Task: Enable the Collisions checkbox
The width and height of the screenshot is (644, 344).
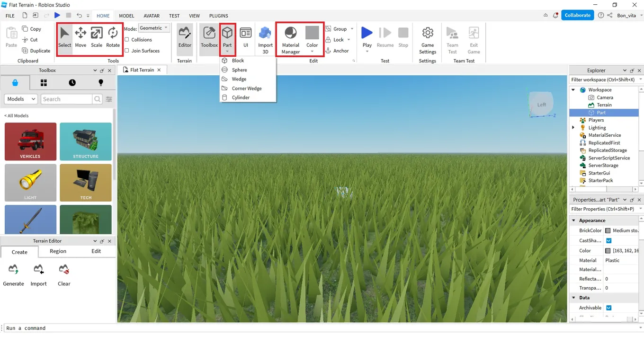Action: click(127, 40)
